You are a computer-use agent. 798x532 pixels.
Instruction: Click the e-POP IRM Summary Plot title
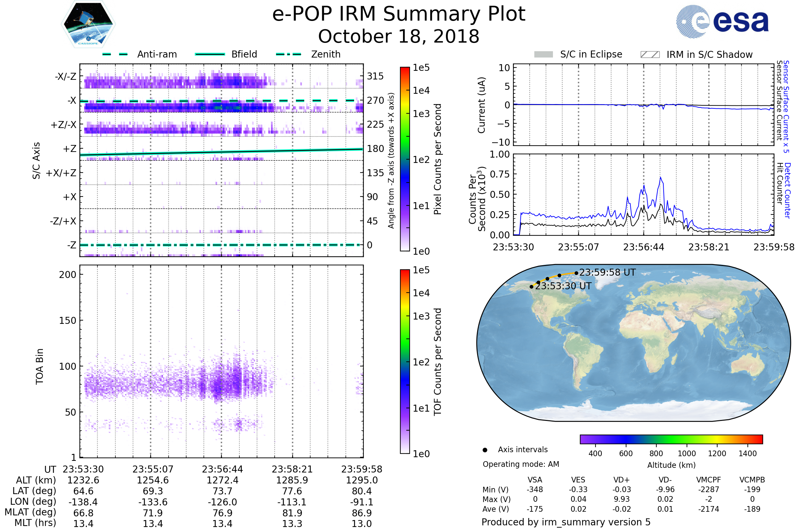point(399,14)
